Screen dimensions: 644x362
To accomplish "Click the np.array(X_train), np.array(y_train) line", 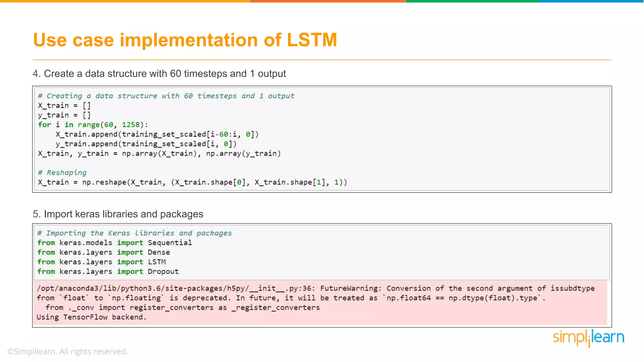I will (159, 154).
